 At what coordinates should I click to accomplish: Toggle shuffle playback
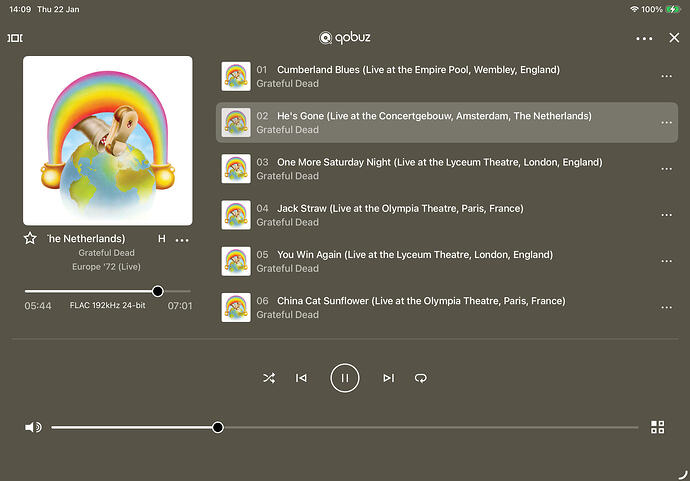coord(269,378)
